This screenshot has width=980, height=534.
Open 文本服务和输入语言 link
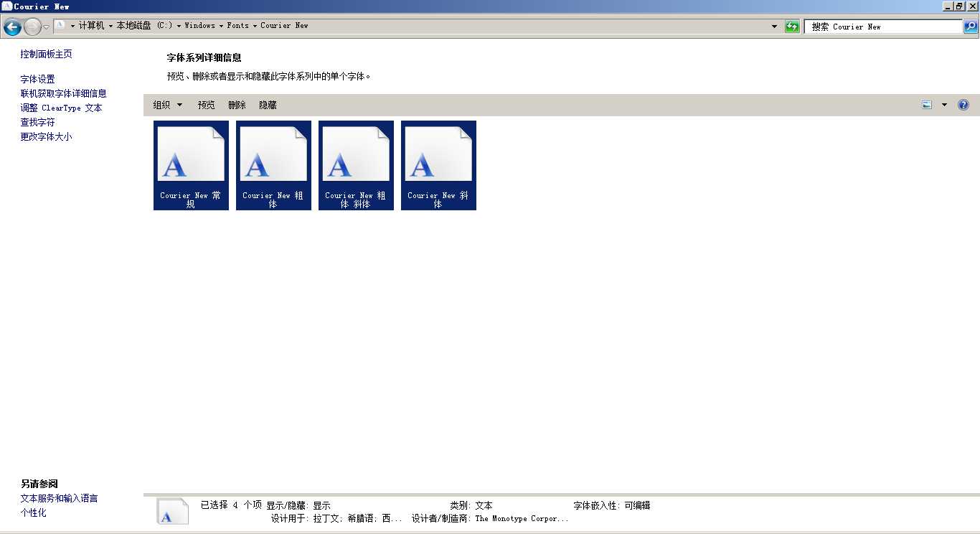59,498
